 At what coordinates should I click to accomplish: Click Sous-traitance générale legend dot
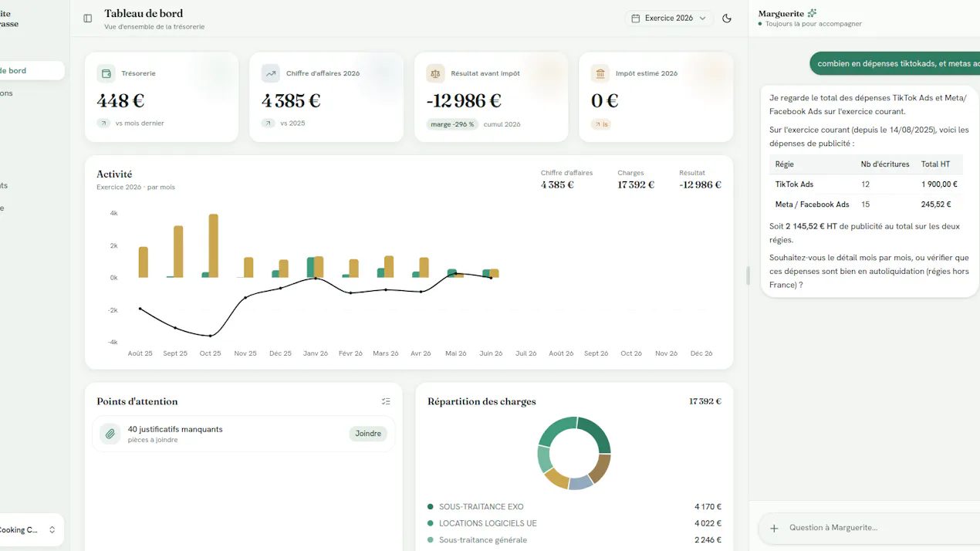[431, 540]
